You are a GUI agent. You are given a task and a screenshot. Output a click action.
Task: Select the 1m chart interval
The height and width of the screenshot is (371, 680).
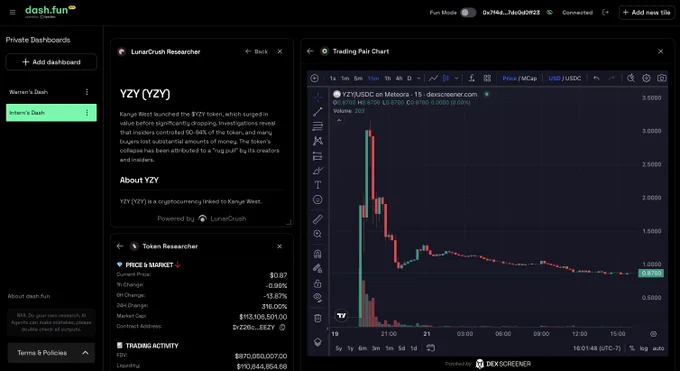tap(345, 79)
